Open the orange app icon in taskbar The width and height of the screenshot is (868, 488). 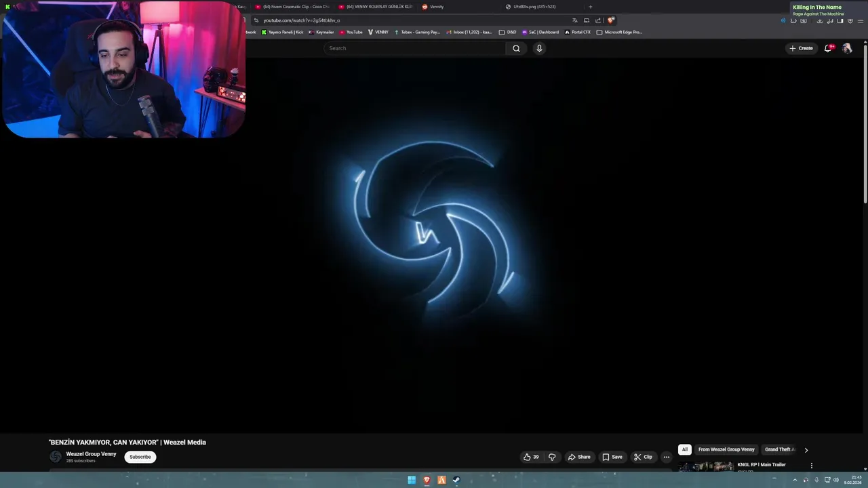[x=441, y=480]
